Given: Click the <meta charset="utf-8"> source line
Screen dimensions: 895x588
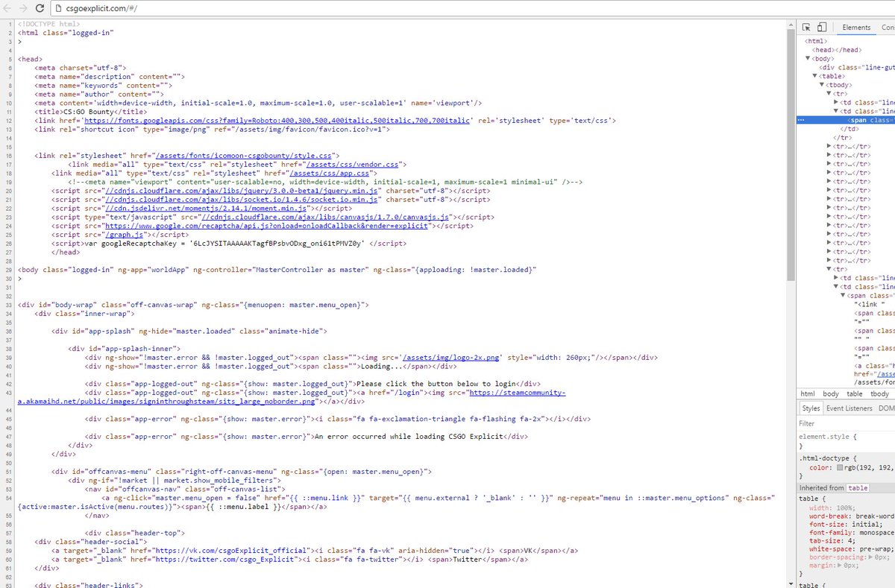Looking at the screenshot, I should [80, 67].
